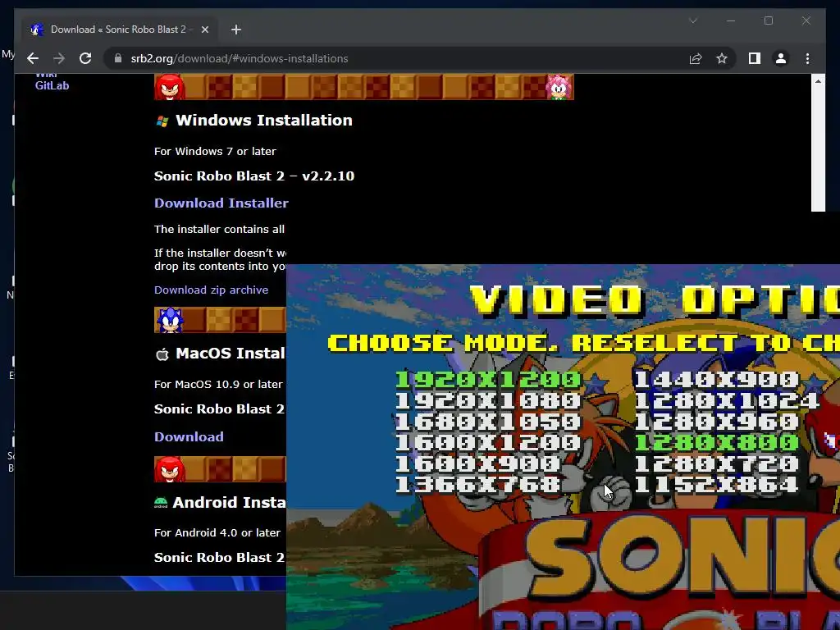Select 1680x1050 video mode
The height and width of the screenshot is (630, 840).
click(487, 421)
